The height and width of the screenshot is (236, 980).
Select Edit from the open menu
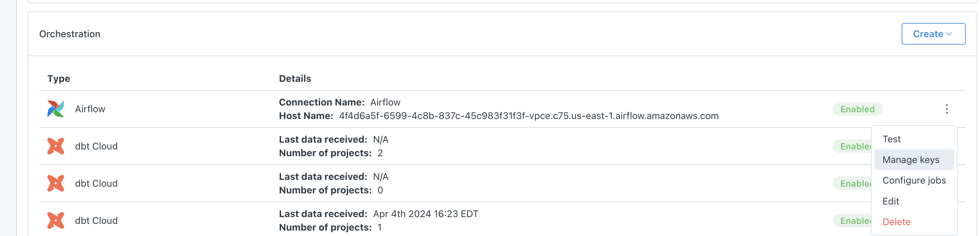(x=891, y=201)
